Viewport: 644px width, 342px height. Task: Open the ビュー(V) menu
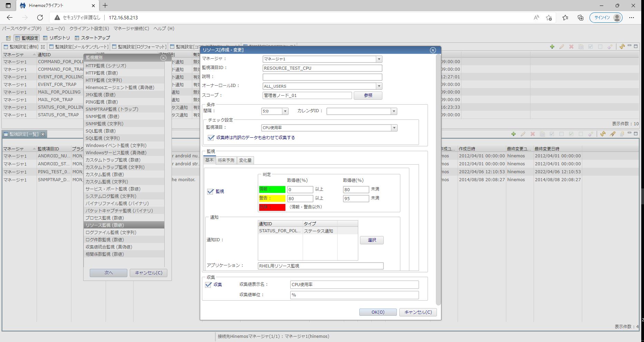pyautogui.click(x=55, y=29)
